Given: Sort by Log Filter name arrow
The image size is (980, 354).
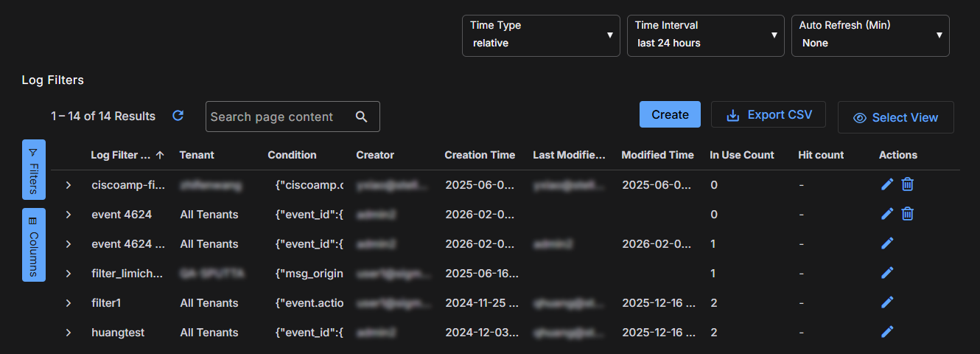Looking at the screenshot, I should pos(160,155).
